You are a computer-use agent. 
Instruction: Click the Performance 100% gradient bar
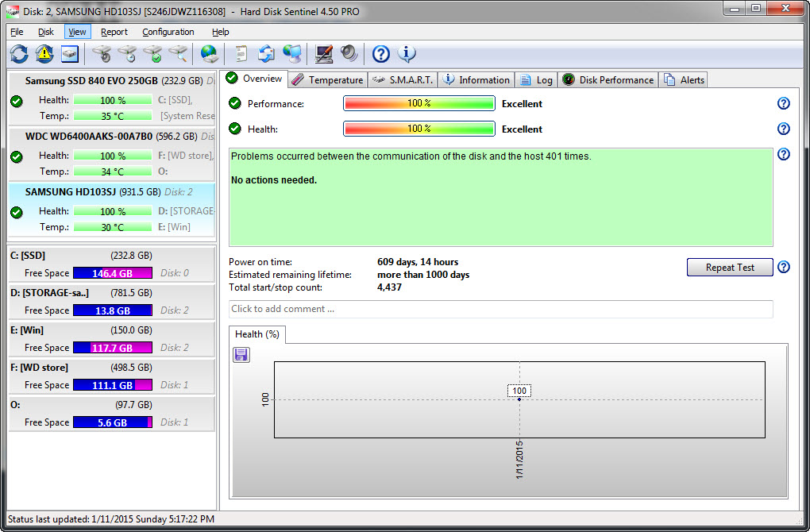click(419, 103)
